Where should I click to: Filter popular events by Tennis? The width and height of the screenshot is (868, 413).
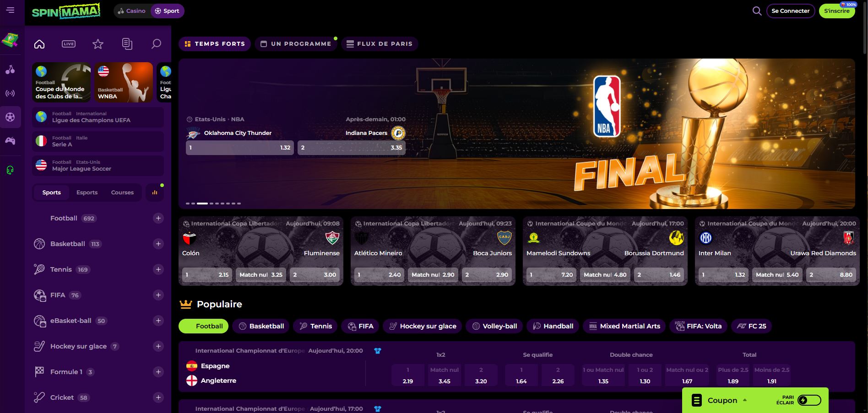pos(315,326)
